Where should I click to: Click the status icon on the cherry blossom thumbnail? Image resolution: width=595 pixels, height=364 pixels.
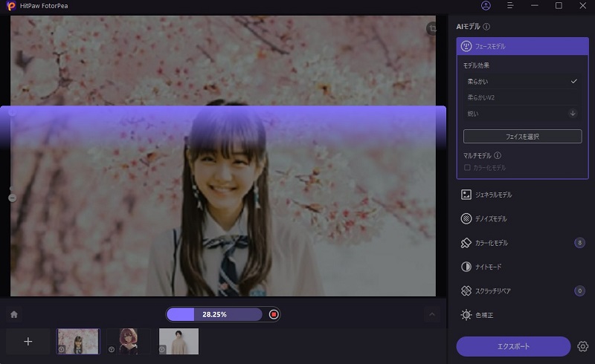(x=62, y=349)
